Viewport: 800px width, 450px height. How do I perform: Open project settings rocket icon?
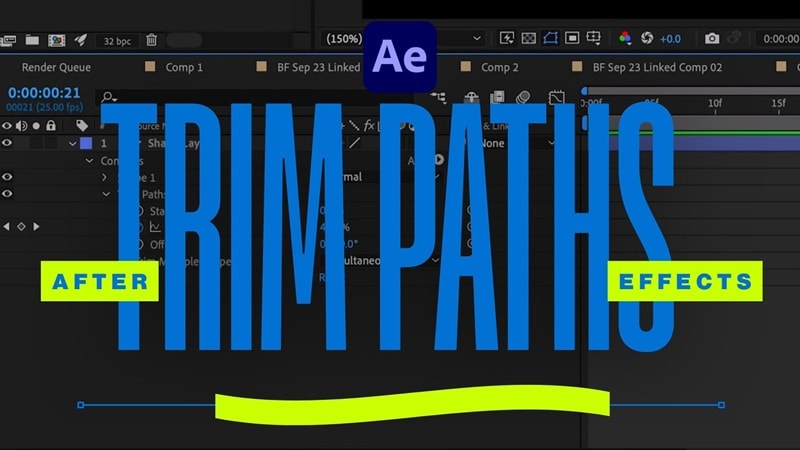(80, 40)
